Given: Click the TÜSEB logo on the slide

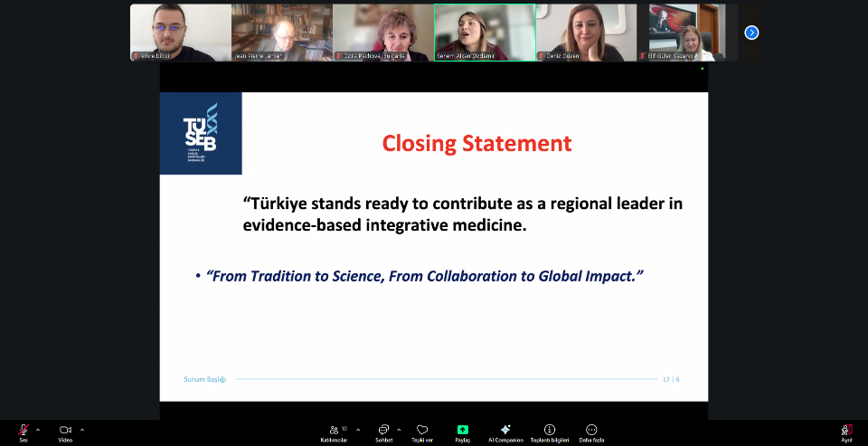Looking at the screenshot, I should [201, 133].
